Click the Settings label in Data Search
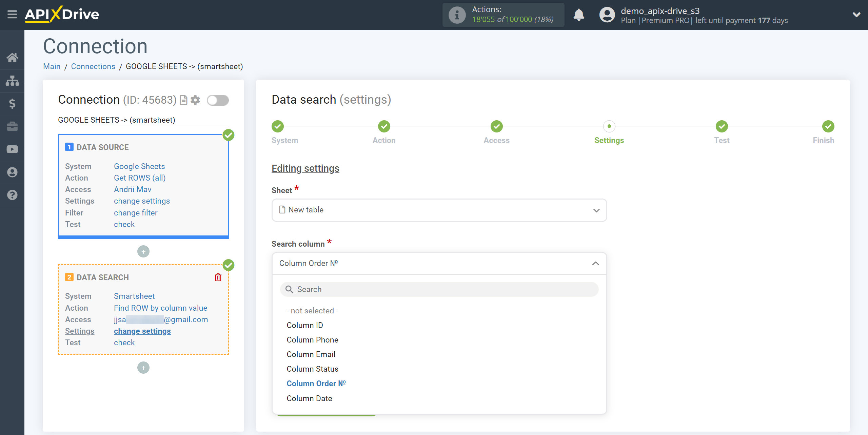The width and height of the screenshot is (868, 435). coord(80,331)
